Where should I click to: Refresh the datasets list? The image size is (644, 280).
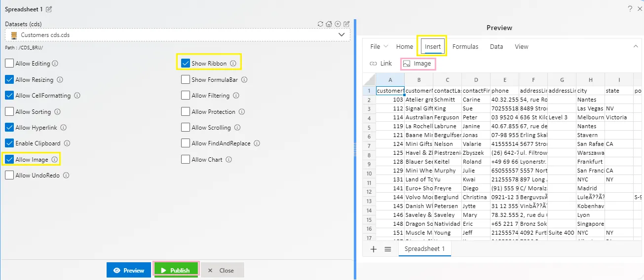[321, 24]
